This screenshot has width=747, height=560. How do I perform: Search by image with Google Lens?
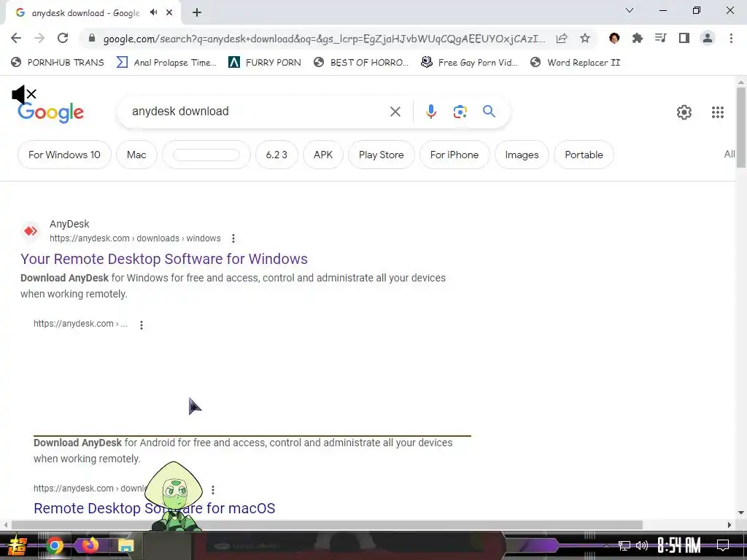click(x=460, y=112)
